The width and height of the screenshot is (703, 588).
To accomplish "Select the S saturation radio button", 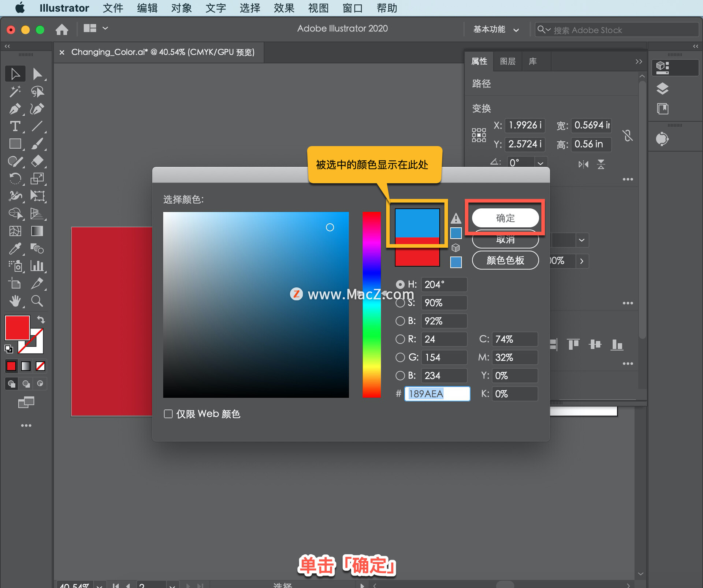I will pos(400,303).
